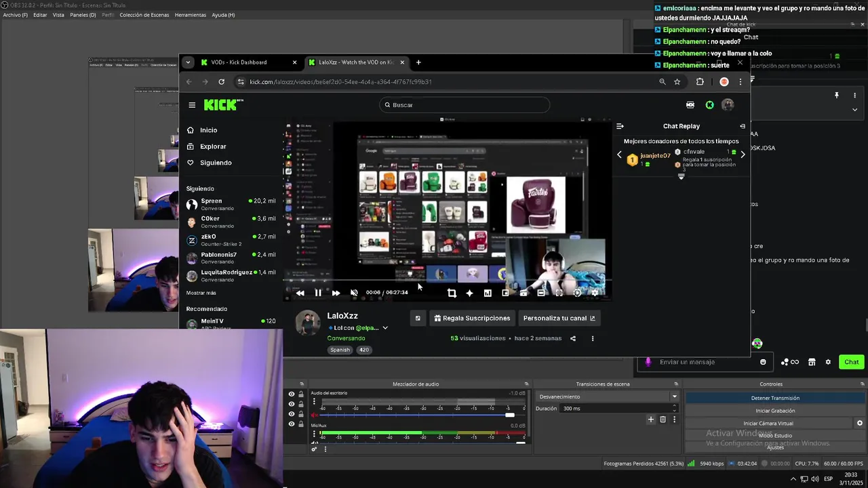
Task: Toggle visibility of the second OBS source
Action: tap(292, 404)
